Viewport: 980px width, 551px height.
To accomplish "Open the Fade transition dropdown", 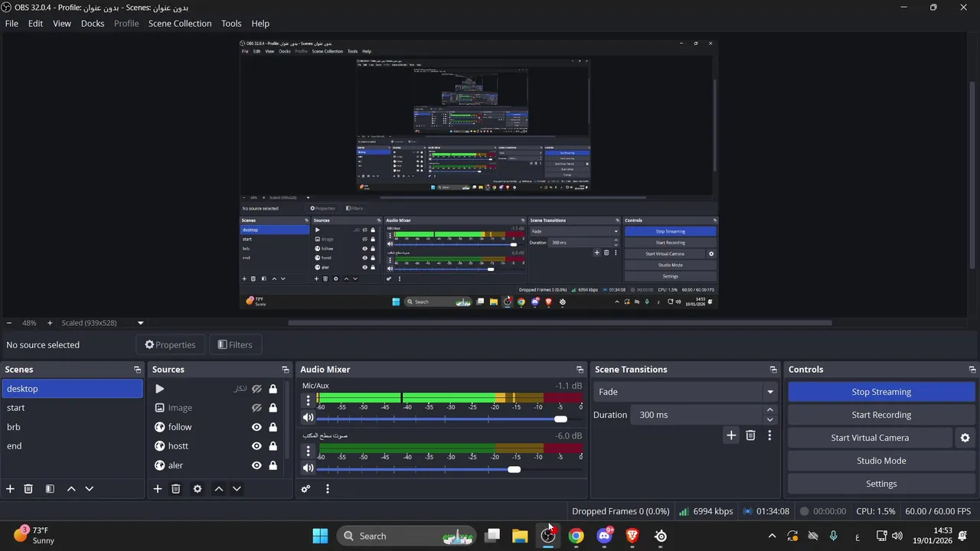I will coord(685,392).
